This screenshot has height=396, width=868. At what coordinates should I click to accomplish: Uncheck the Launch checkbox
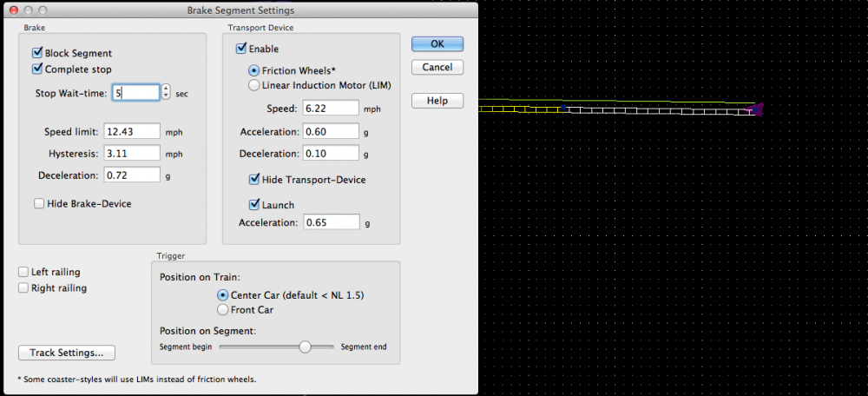click(x=254, y=205)
